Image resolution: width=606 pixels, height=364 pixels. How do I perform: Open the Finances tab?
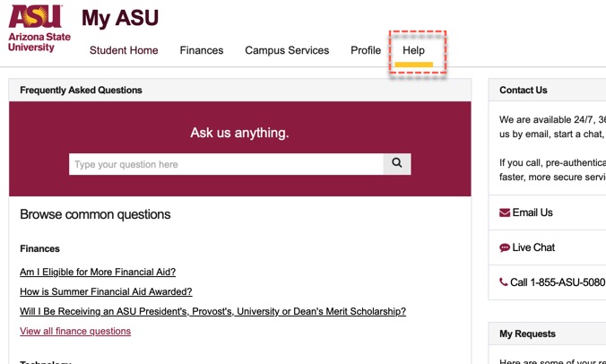(202, 50)
